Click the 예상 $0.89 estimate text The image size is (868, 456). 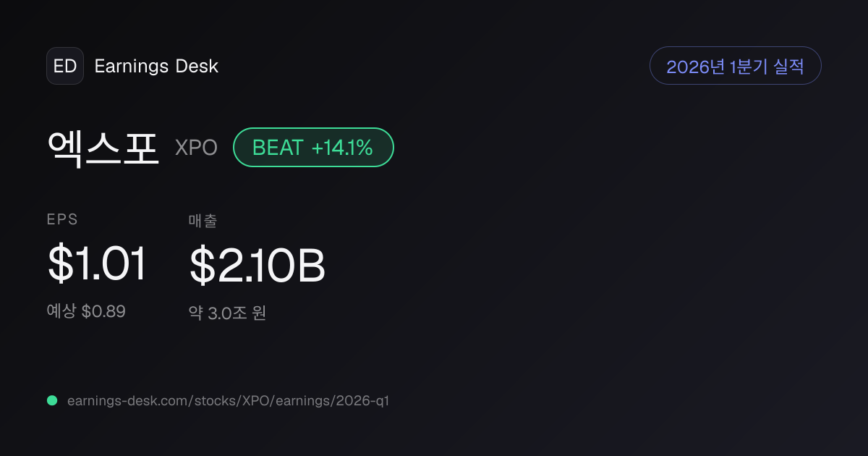(86, 311)
